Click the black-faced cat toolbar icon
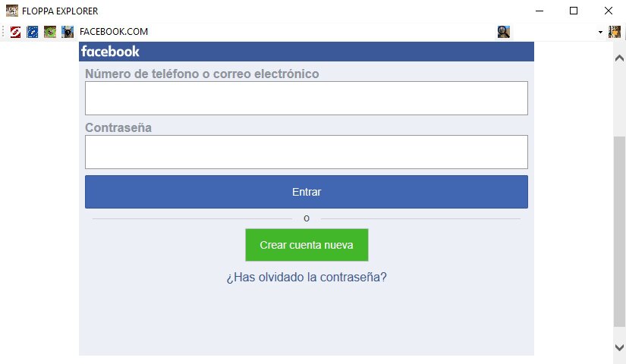Viewport: 626px width, 364px height. pos(68,32)
